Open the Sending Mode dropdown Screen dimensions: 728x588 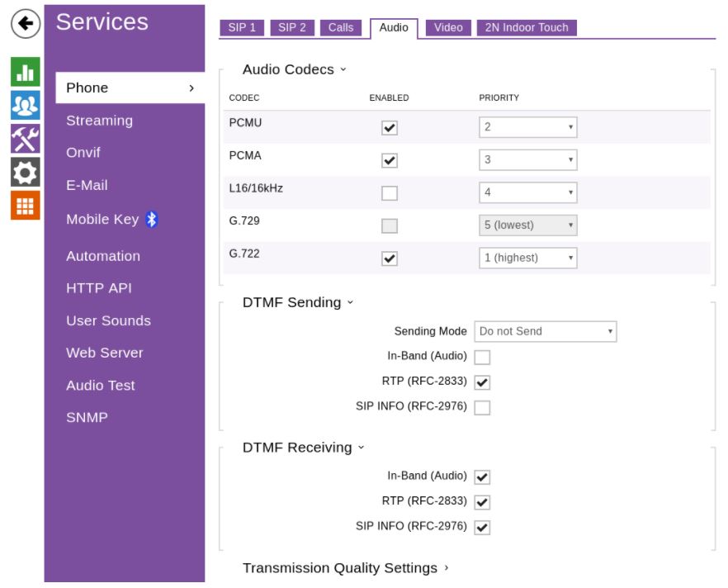click(x=545, y=331)
